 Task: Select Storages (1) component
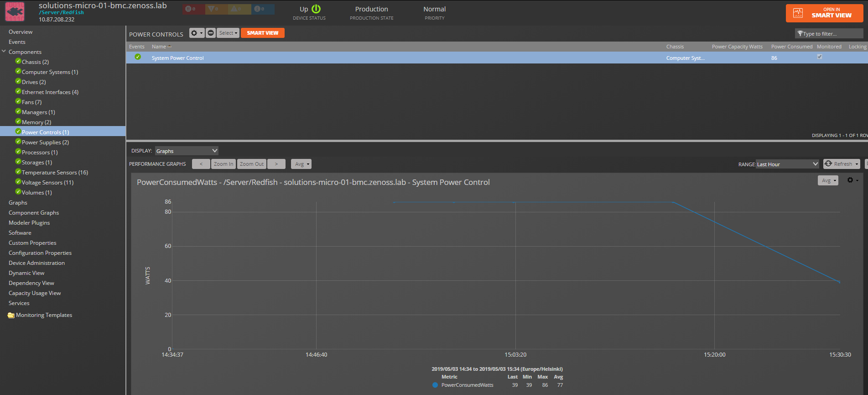coord(37,163)
